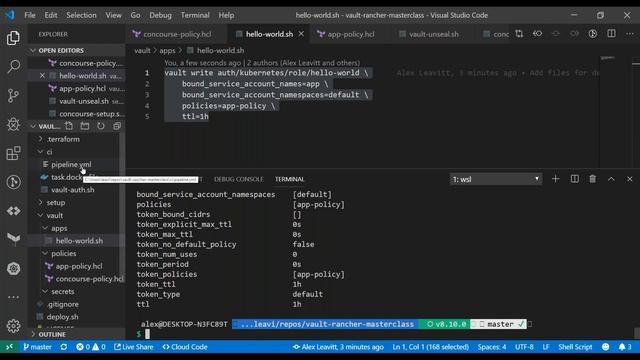Collapse the Open Editors section
This screenshot has width=640, height=360.
(x=76, y=50)
